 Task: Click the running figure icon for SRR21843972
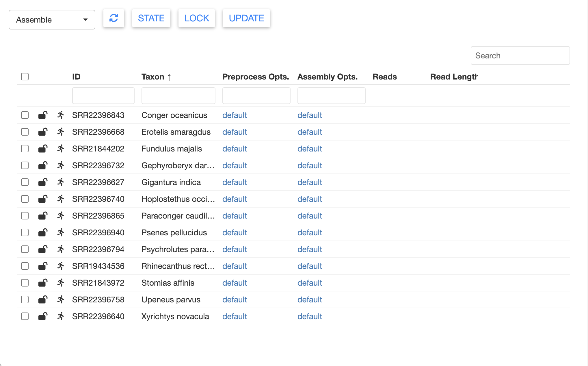pyautogui.click(x=61, y=283)
